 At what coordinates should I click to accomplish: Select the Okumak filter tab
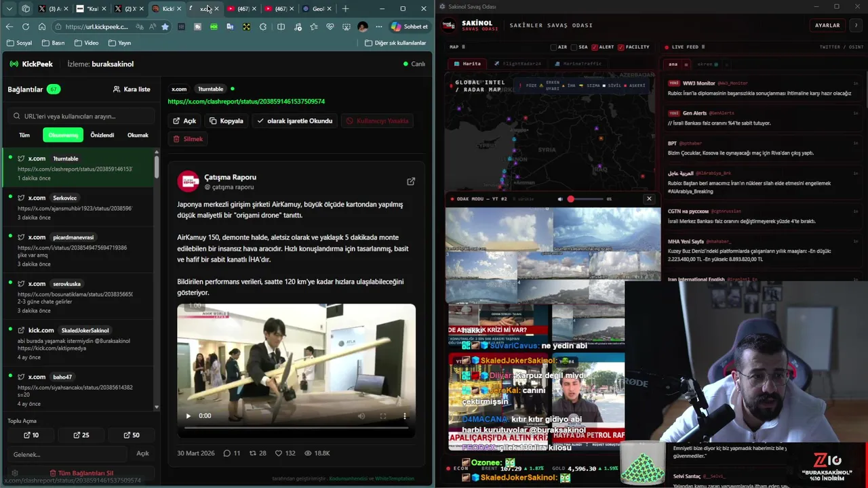pos(138,135)
